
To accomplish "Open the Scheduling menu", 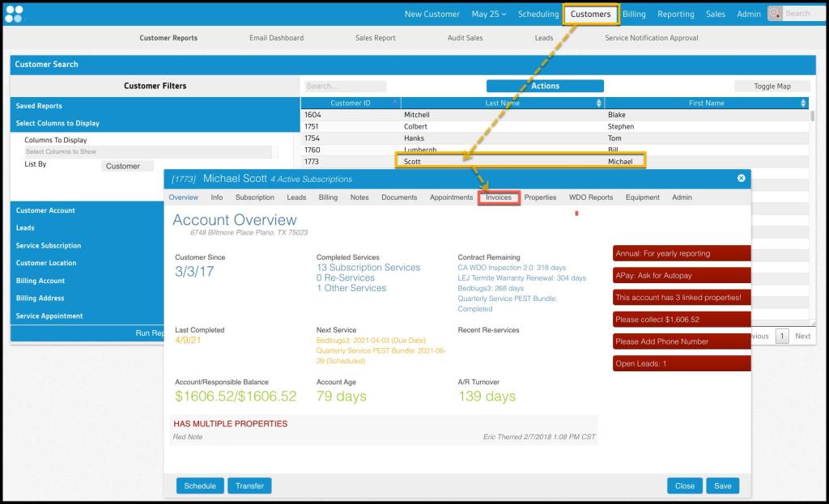I will (x=538, y=14).
